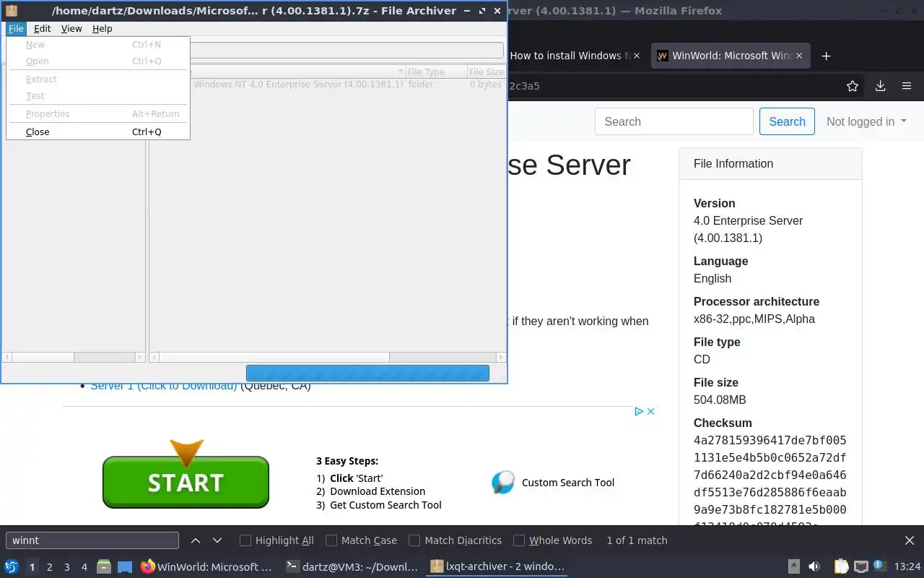Switch to the WinWorld Firefox tab
The image size is (924, 578).
731,56
